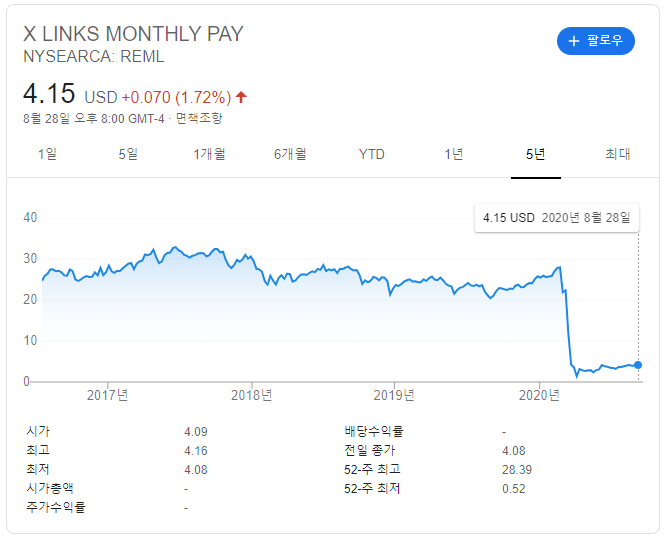Click the +0.070 (1.72%) change text

coord(176,98)
